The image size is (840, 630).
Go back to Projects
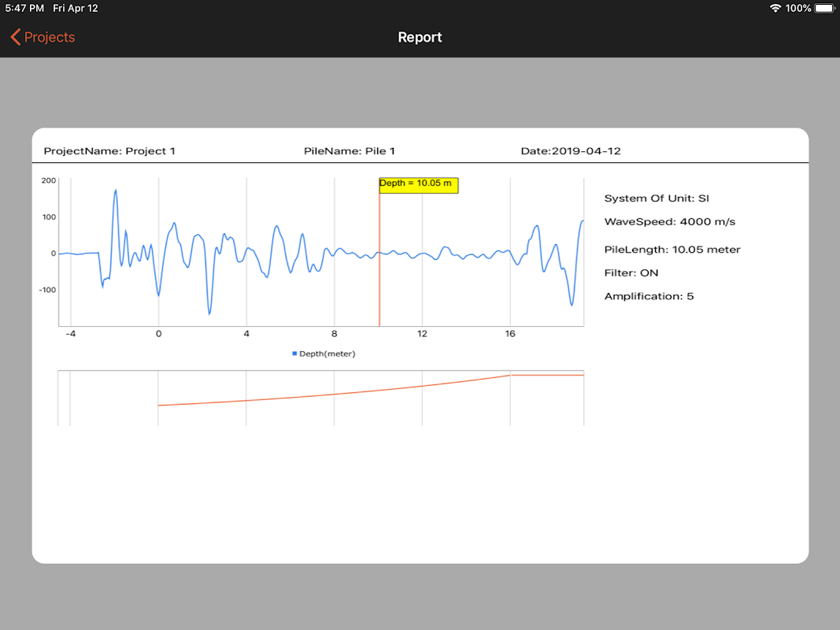(43, 37)
